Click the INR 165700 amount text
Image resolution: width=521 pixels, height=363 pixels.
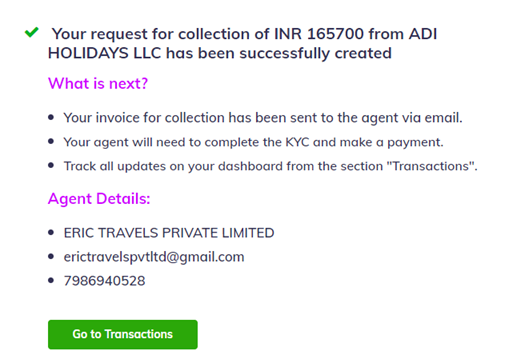point(319,34)
